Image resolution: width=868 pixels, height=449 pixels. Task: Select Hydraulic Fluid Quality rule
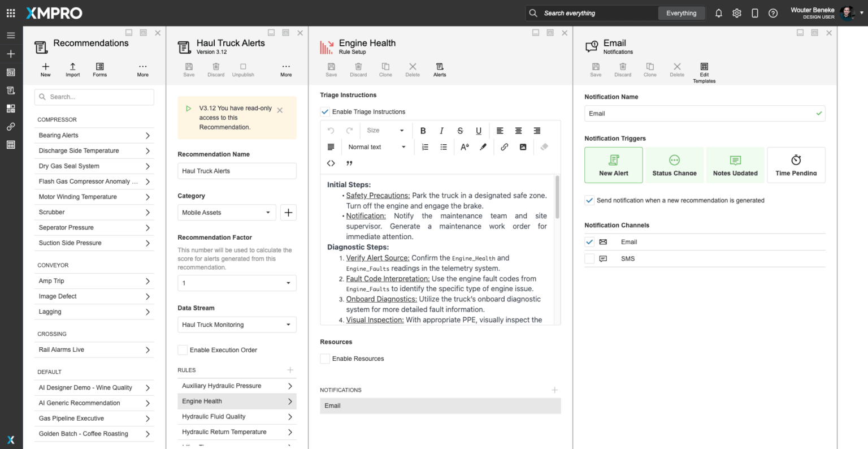(x=236, y=417)
